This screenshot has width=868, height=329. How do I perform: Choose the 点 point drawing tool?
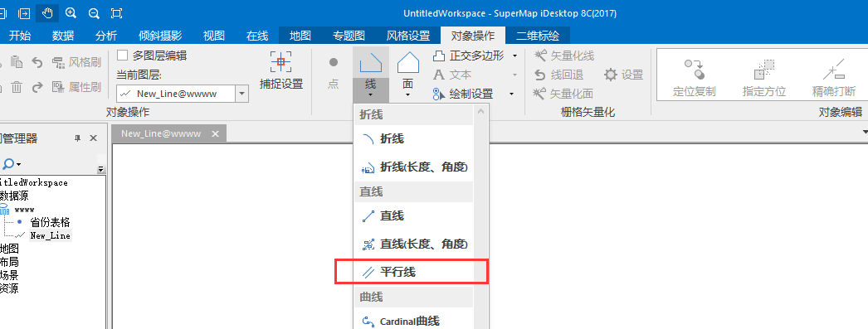point(334,72)
